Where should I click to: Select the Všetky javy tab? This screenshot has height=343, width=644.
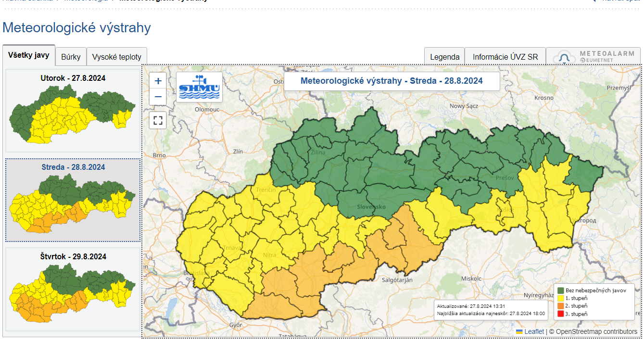(x=29, y=55)
